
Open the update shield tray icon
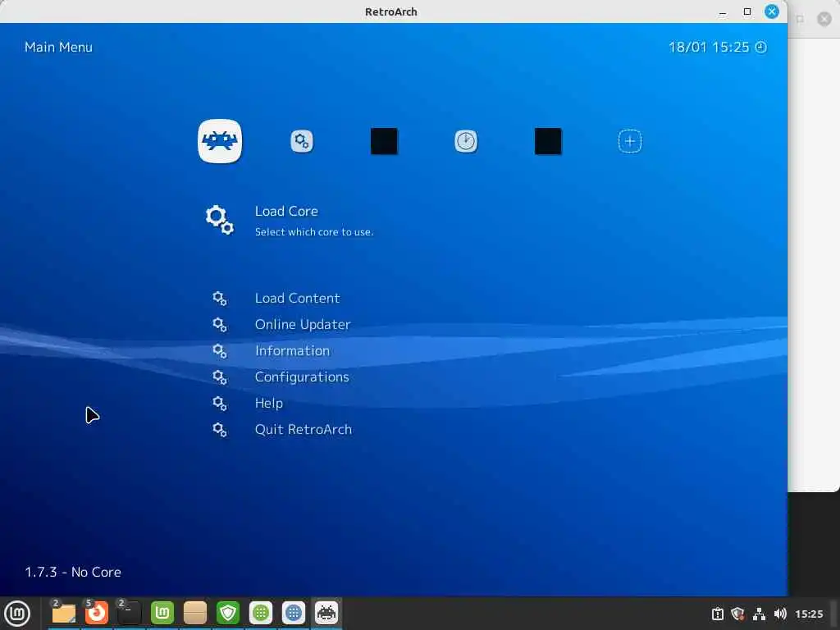[x=737, y=614]
